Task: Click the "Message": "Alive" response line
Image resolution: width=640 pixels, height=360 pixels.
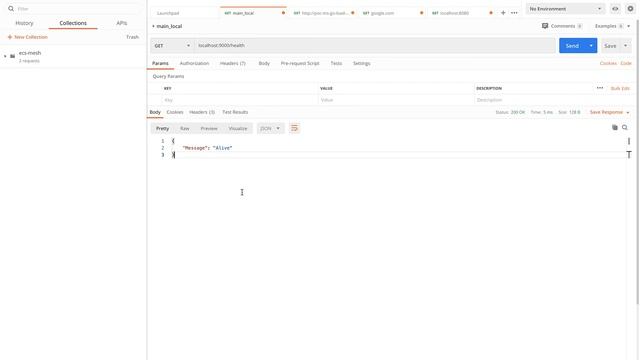Action: click(x=207, y=148)
